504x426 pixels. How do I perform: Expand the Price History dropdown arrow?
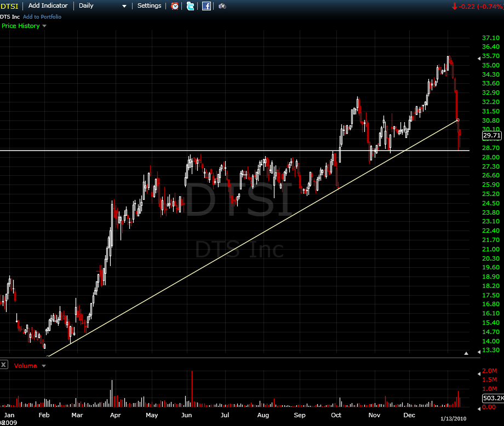coord(44,26)
